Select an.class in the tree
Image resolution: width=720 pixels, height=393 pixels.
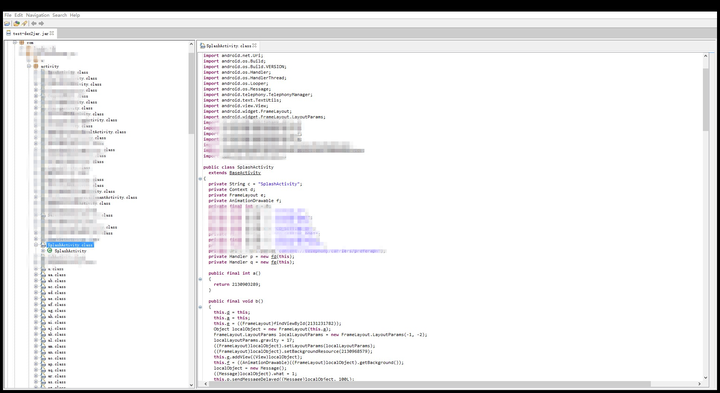[56, 352]
